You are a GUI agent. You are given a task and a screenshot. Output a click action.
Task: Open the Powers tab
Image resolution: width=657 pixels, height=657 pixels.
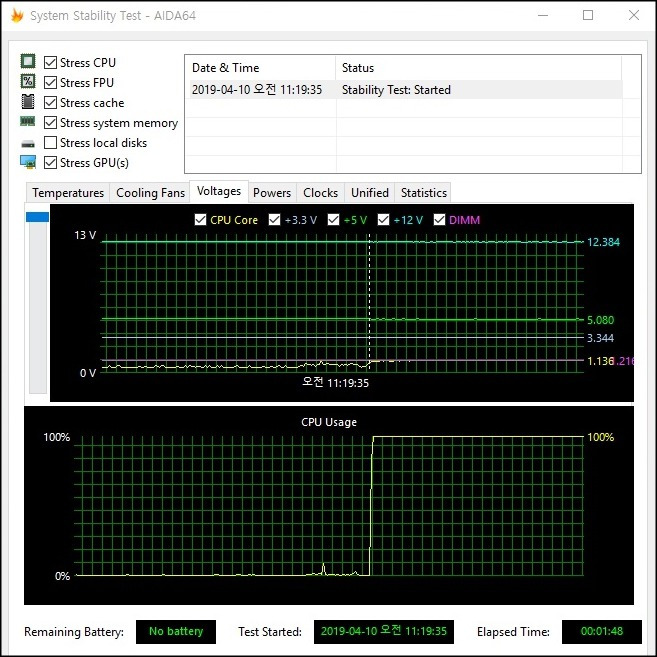click(x=272, y=193)
